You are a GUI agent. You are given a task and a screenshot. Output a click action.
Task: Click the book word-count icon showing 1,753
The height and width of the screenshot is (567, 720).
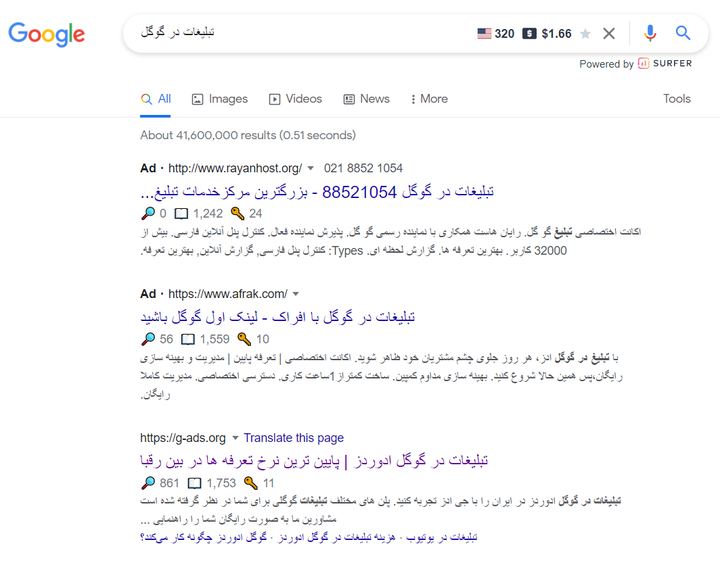(195, 483)
